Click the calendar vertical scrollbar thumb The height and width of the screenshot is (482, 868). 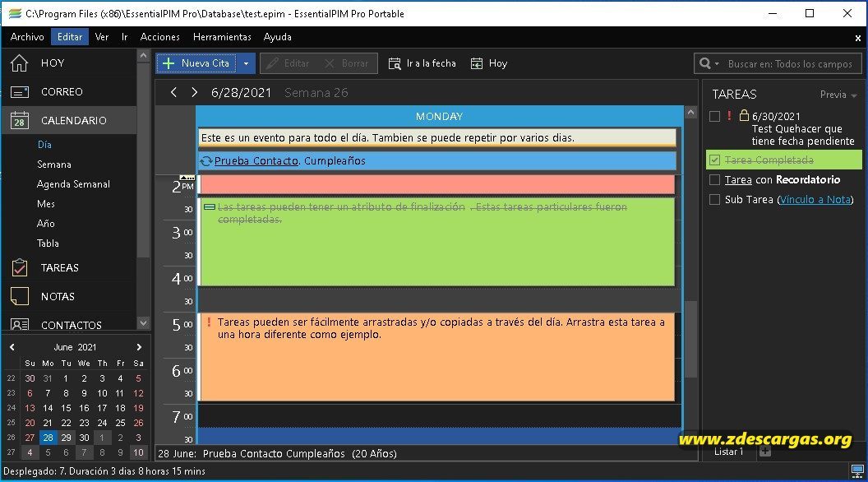coord(690,339)
